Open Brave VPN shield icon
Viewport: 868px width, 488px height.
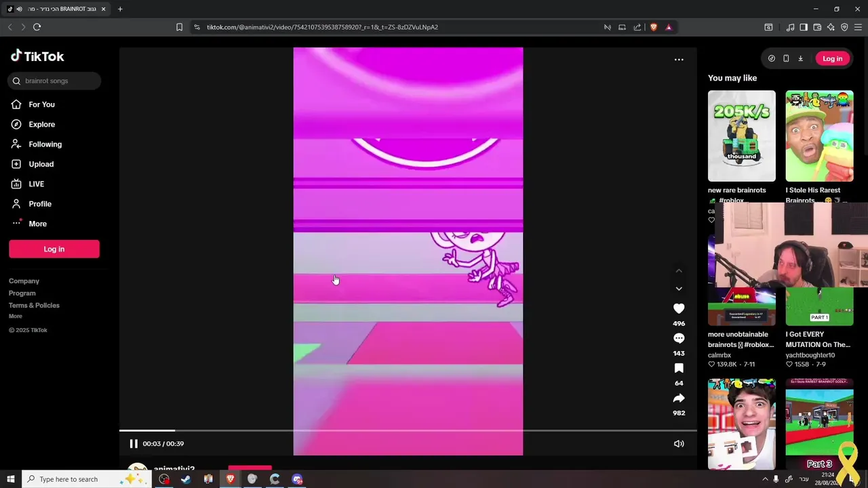pyautogui.click(x=844, y=27)
